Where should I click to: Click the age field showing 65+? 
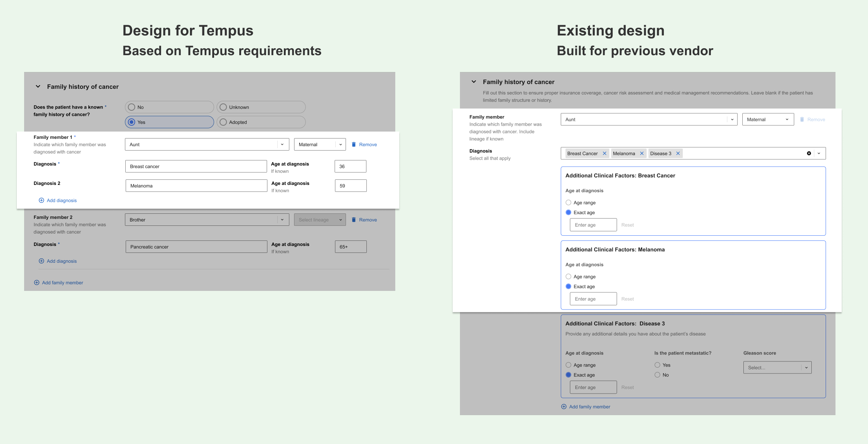pos(351,247)
